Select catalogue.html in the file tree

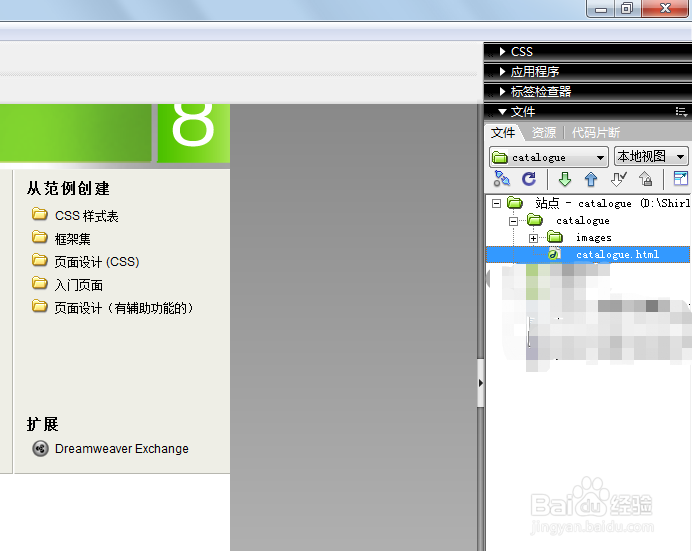(588, 255)
